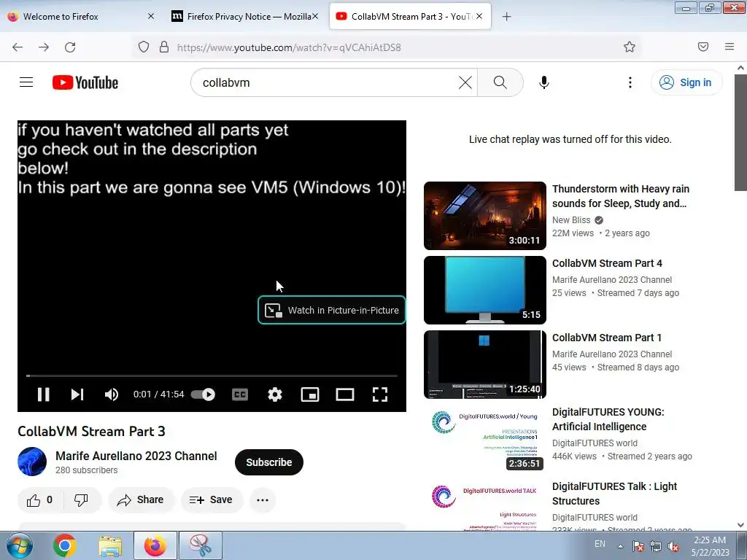
Task: Save video to playlist
Action: [211, 500]
